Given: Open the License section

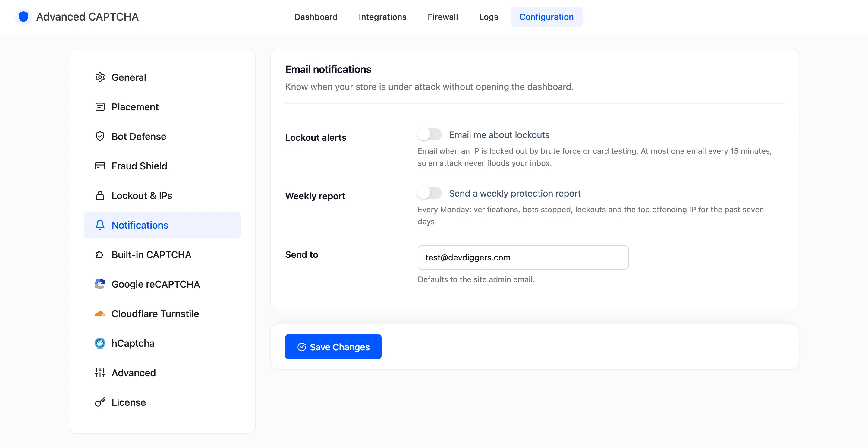Looking at the screenshot, I should pyautogui.click(x=162, y=402).
